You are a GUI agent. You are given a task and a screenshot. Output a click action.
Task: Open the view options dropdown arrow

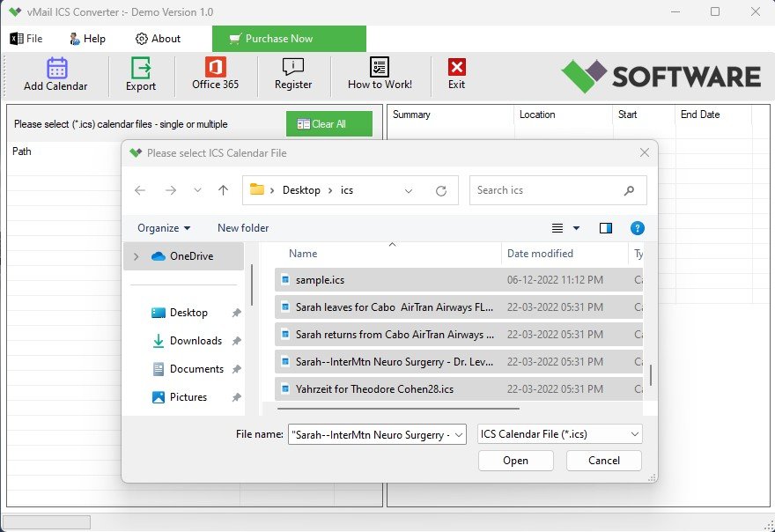coord(576,228)
